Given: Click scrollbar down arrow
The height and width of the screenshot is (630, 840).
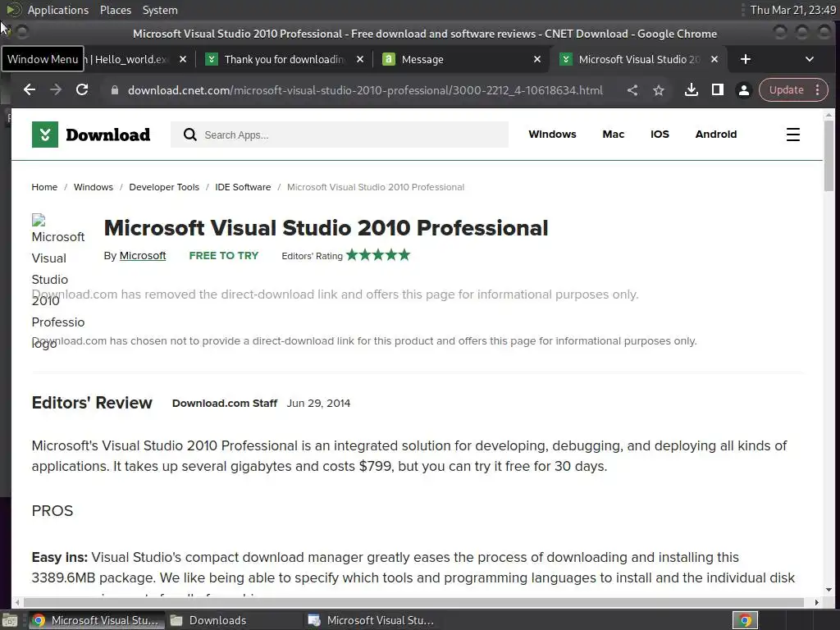Looking at the screenshot, I should (x=829, y=590).
